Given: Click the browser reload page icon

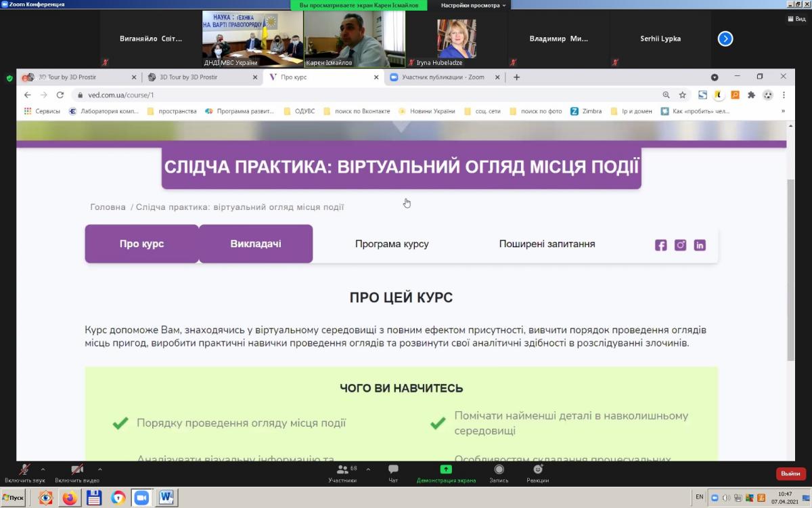Looking at the screenshot, I should (60, 96).
